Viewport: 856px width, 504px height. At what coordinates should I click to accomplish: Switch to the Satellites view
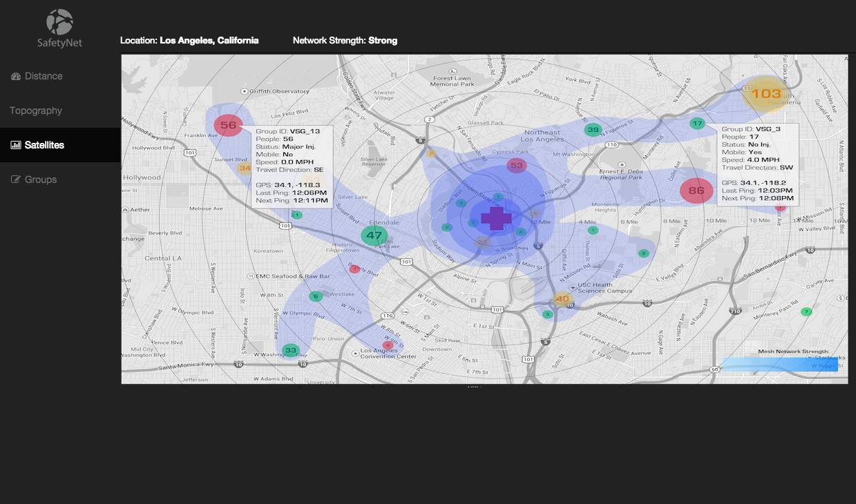pyautogui.click(x=60, y=145)
